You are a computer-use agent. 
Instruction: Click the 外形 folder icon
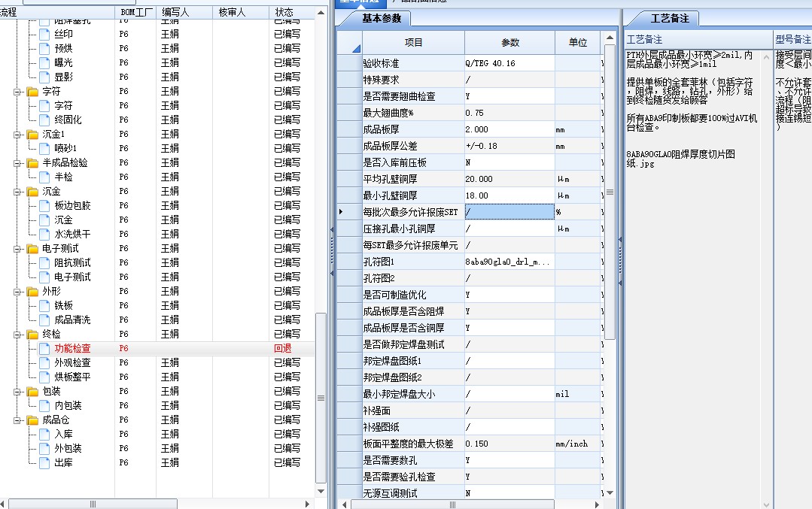coord(32,292)
